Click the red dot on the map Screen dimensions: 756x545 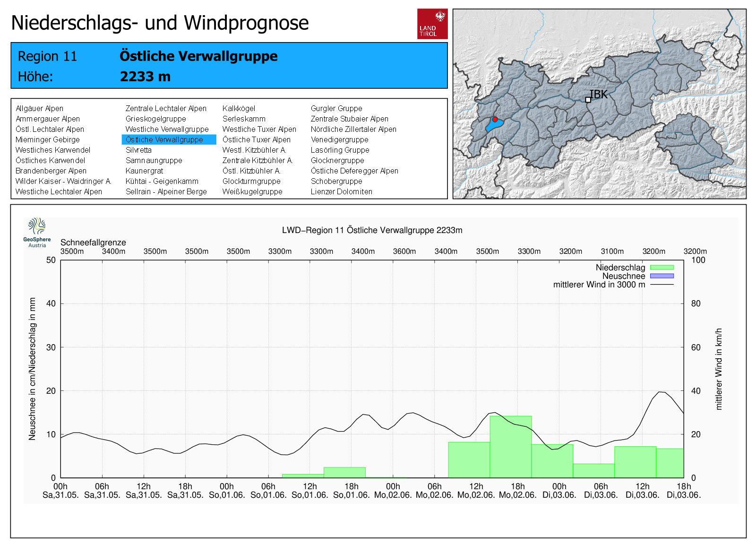(495, 120)
